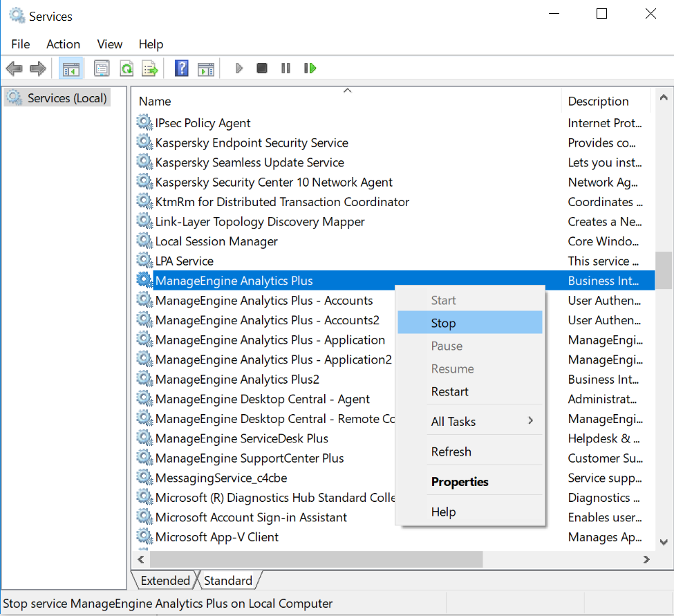This screenshot has height=616, width=674.
Task: Click the green Refresh toolbar icon
Action: 126,68
